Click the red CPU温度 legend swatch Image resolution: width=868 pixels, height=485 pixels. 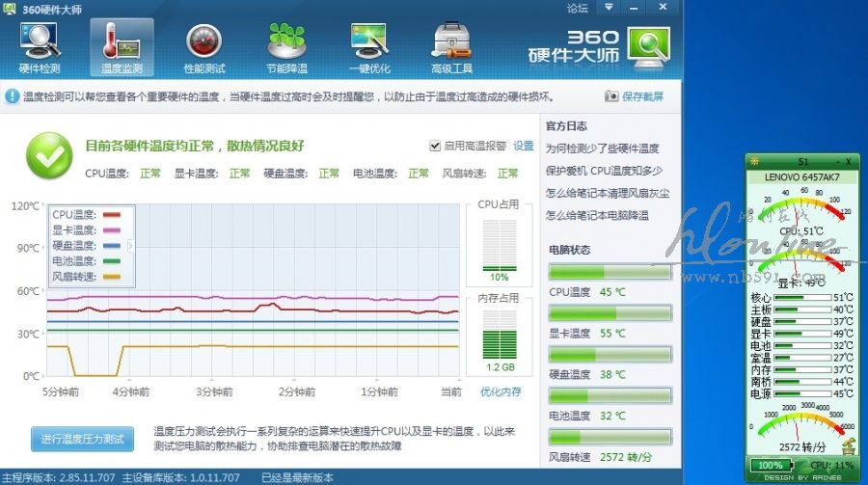pyautogui.click(x=111, y=215)
